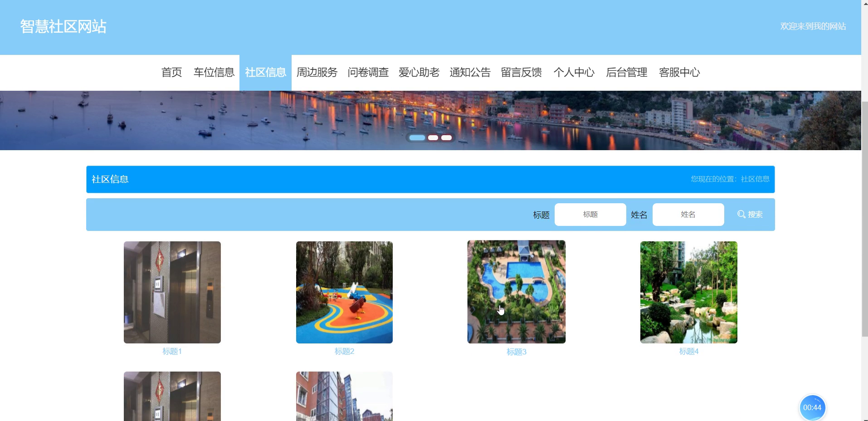This screenshot has height=421, width=868.
Task: Go to 留言反馈
Action: point(521,73)
